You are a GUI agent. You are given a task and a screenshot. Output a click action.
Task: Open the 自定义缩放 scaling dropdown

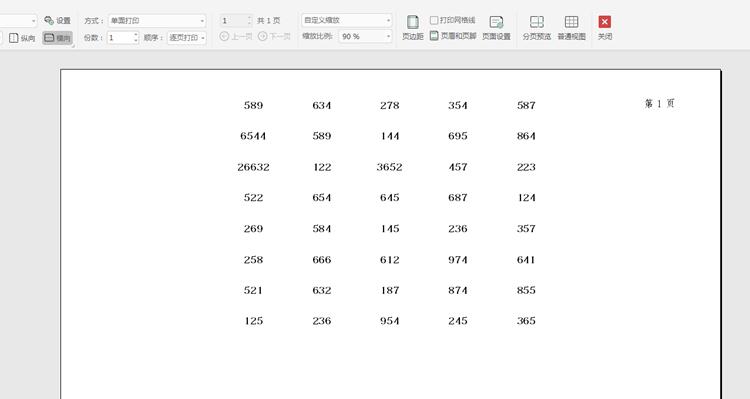pos(347,20)
